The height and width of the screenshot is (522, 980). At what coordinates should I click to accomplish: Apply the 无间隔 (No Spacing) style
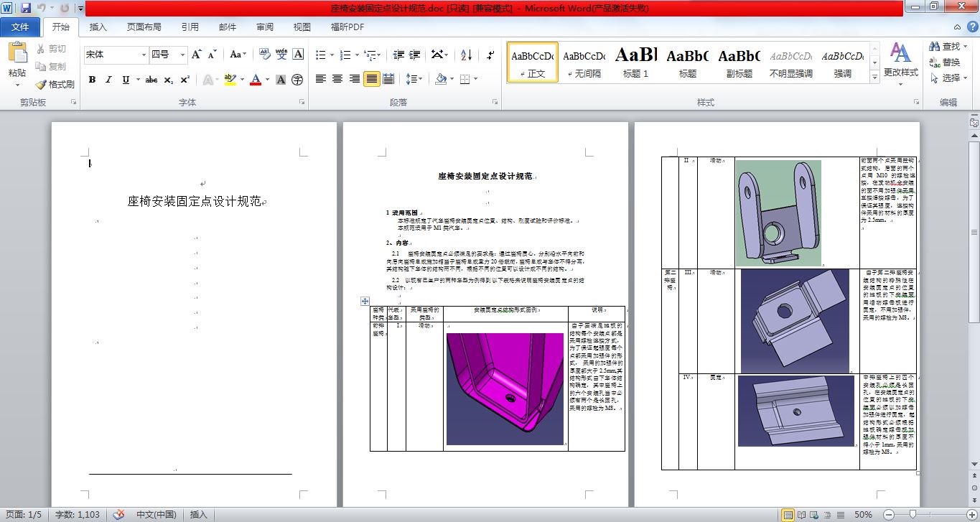[x=584, y=62]
